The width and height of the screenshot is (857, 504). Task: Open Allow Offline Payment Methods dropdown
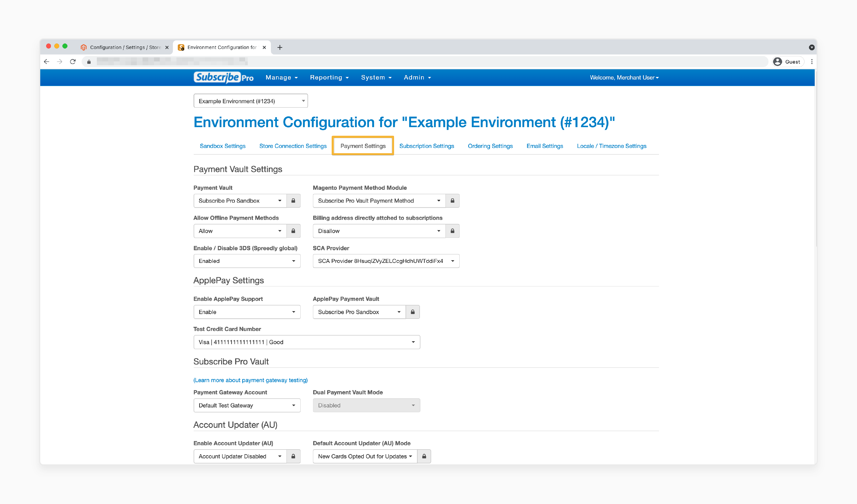(240, 231)
